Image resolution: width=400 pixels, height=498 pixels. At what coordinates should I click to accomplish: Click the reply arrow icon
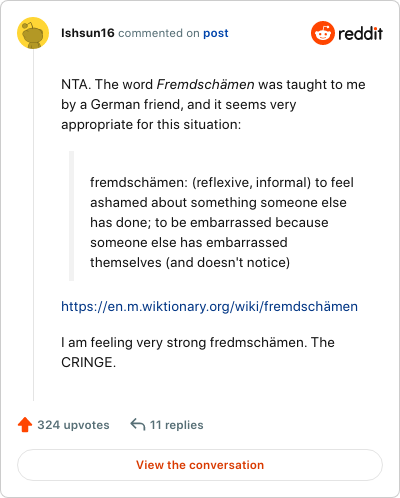tap(138, 425)
